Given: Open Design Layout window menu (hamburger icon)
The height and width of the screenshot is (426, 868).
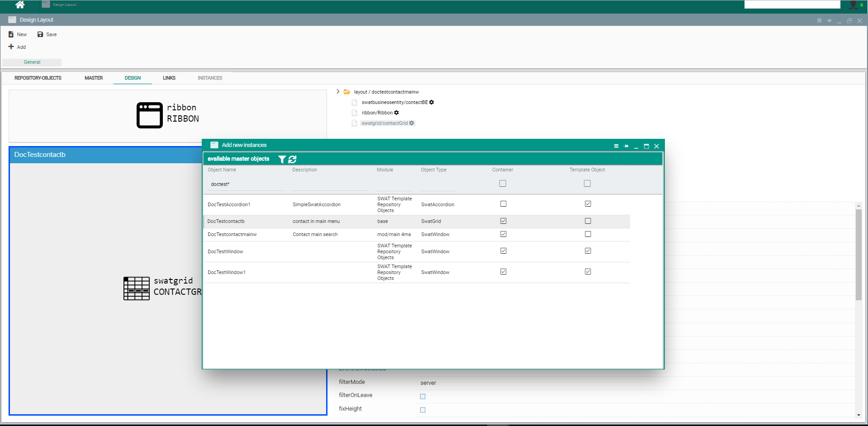Looking at the screenshot, I should [819, 20].
